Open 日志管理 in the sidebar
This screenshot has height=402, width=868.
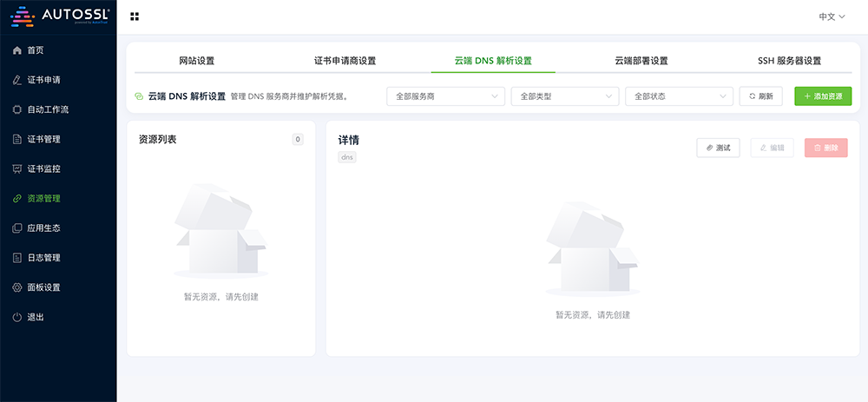click(43, 258)
